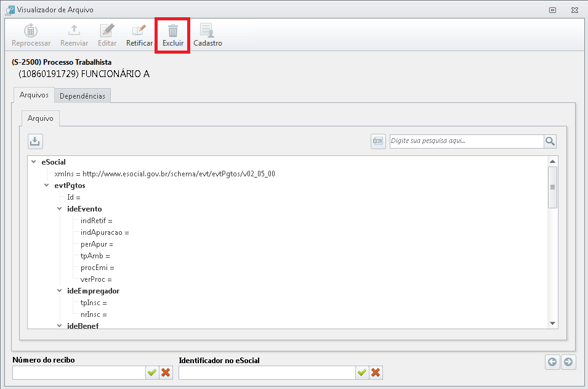Click the Retificar toolbar button
588x389 pixels.
click(139, 36)
